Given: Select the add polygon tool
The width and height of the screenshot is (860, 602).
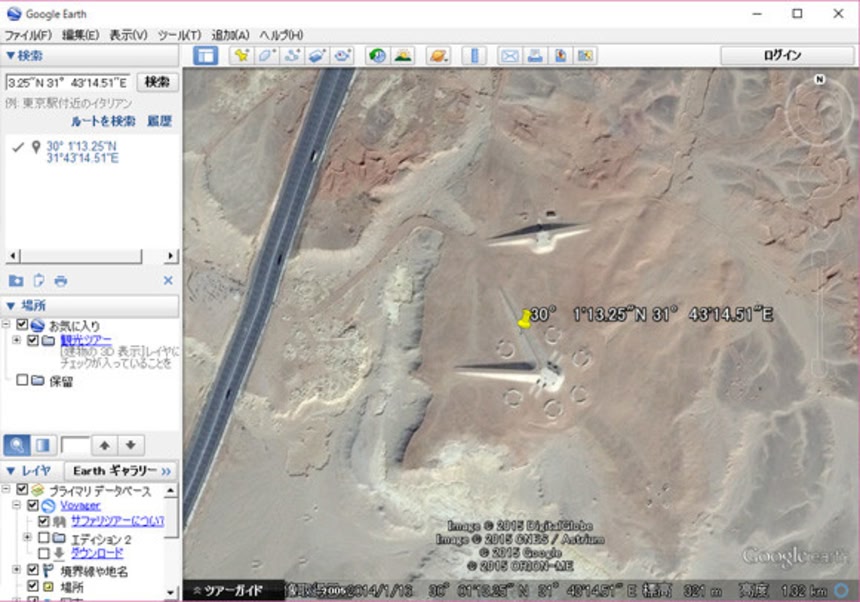Looking at the screenshot, I should (267, 56).
